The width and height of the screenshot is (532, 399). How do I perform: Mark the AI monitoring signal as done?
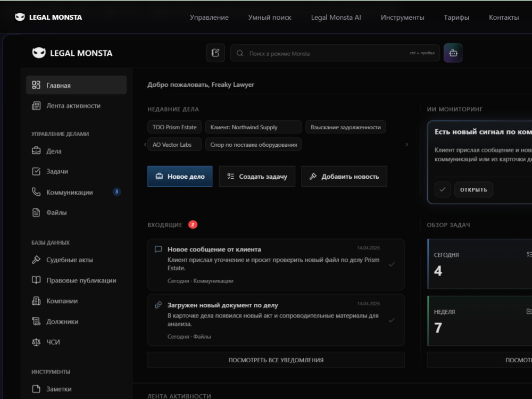click(x=443, y=189)
